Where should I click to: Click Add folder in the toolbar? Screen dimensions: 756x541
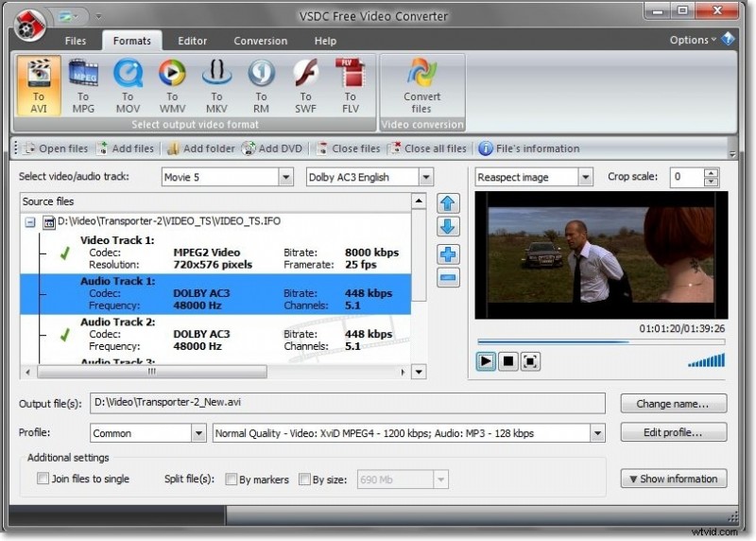[x=201, y=148]
